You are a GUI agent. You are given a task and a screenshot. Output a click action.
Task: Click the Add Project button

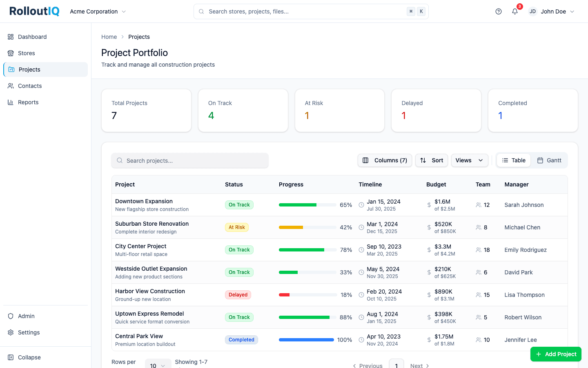556,354
